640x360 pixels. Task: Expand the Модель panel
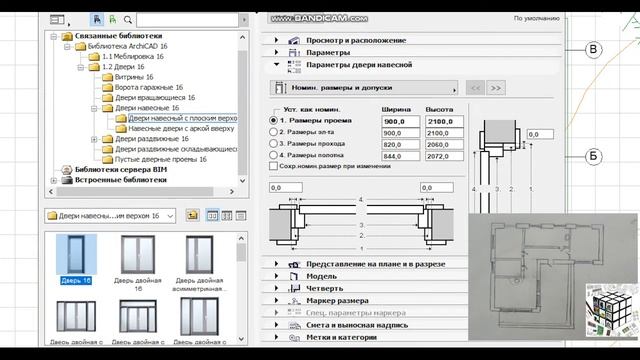tap(276, 276)
